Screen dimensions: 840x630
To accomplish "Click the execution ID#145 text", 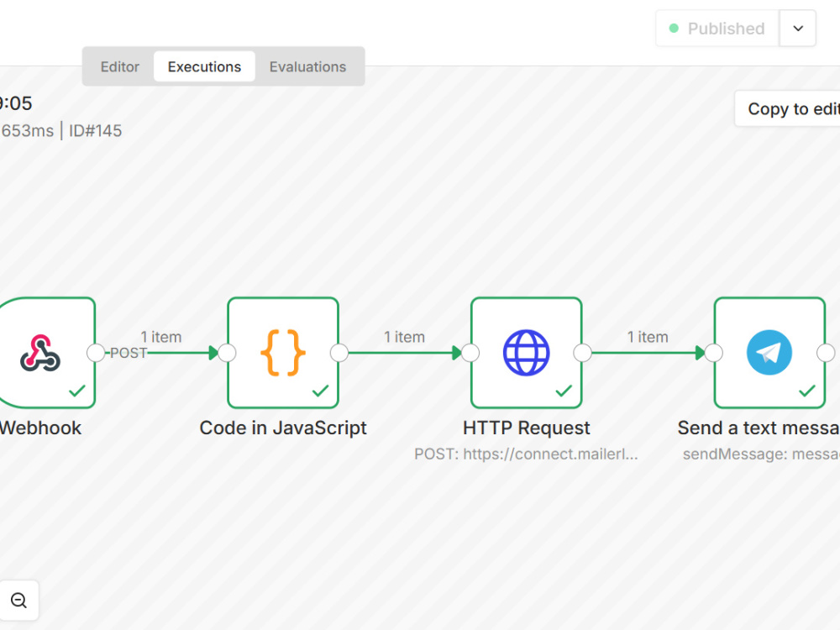I will click(96, 131).
